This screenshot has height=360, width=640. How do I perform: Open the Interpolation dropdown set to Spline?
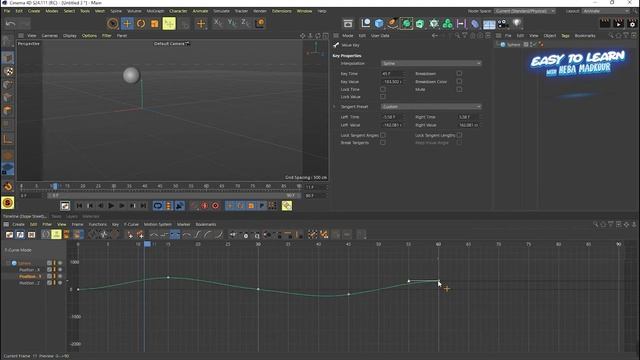click(x=431, y=63)
